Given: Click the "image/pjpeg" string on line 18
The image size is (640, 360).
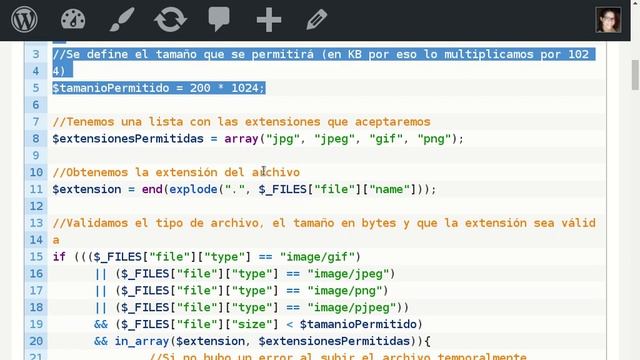Looking at the screenshot, I should (x=351, y=307).
